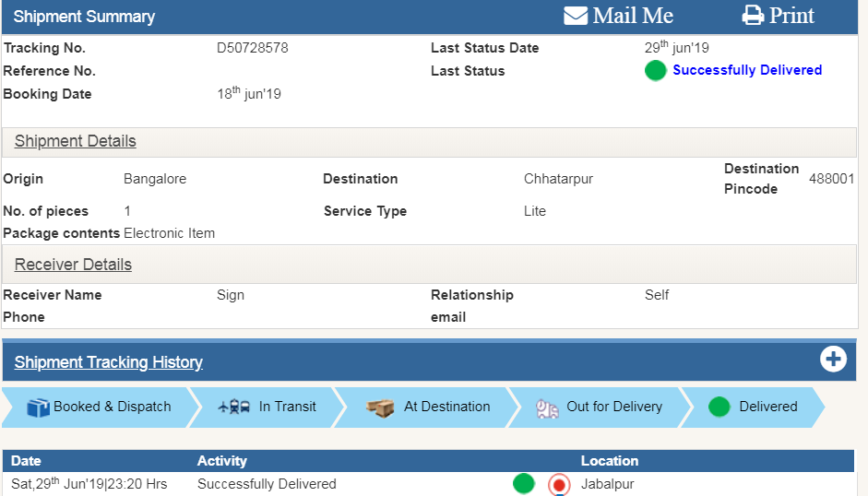868x496 pixels.
Task: Click tracking number D50728578
Action: pyautogui.click(x=252, y=48)
